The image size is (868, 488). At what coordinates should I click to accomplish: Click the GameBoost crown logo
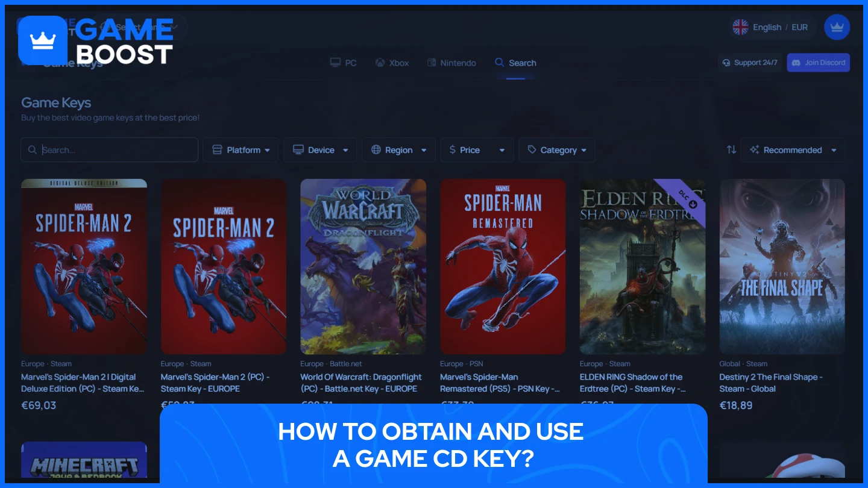[43, 40]
